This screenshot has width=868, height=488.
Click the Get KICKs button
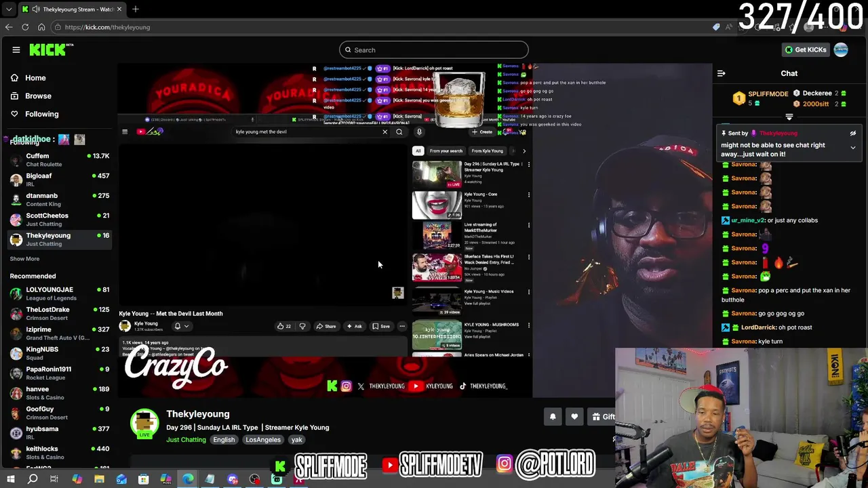click(x=806, y=49)
